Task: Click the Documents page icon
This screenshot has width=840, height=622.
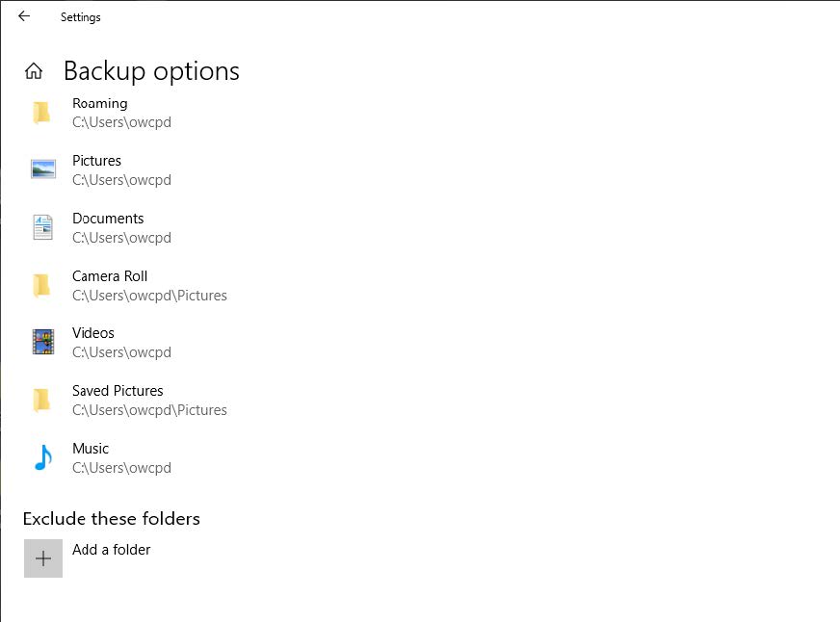Action: point(42,227)
